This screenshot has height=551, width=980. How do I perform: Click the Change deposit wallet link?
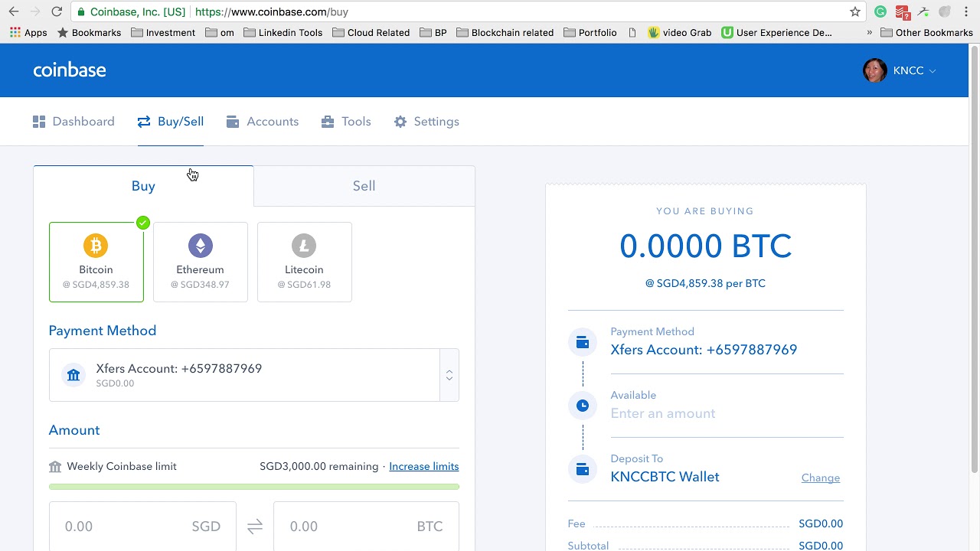coord(821,478)
